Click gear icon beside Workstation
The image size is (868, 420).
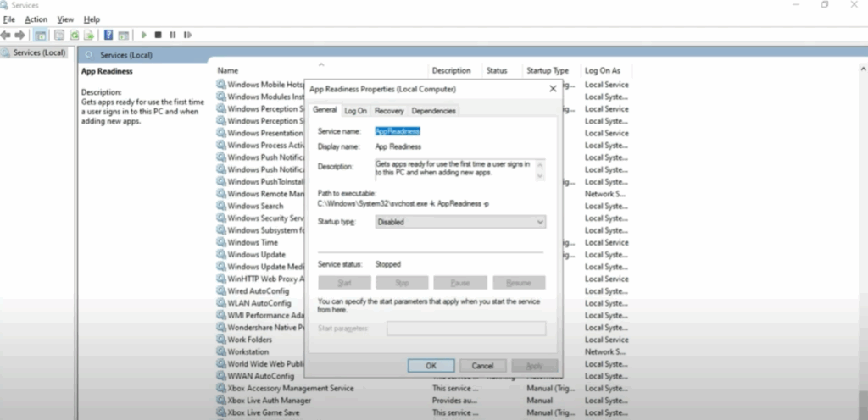[x=221, y=352]
